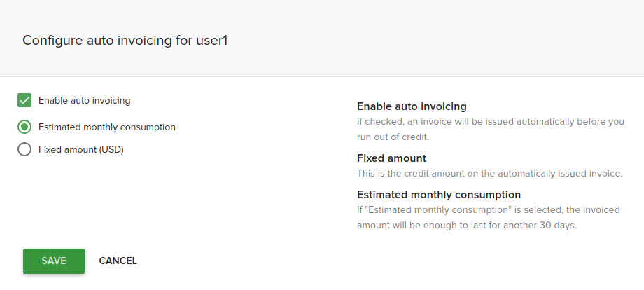Click the 'Estimated monthly consumption' option label

pos(106,127)
